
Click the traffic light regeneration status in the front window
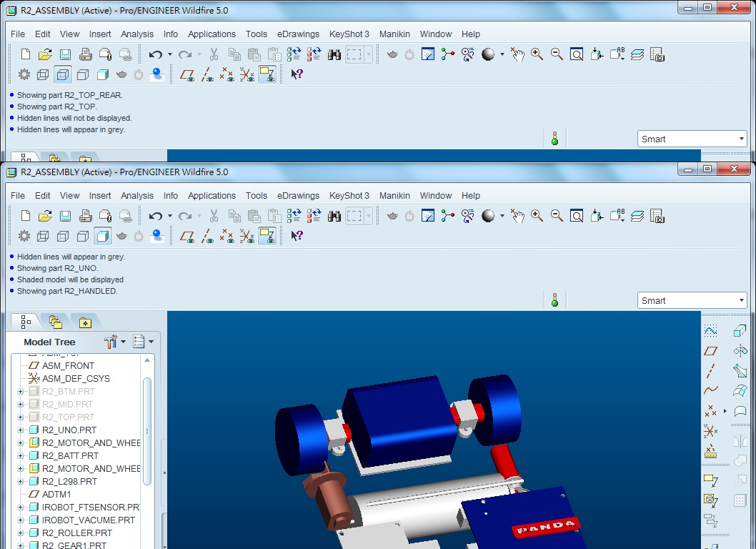tap(554, 300)
